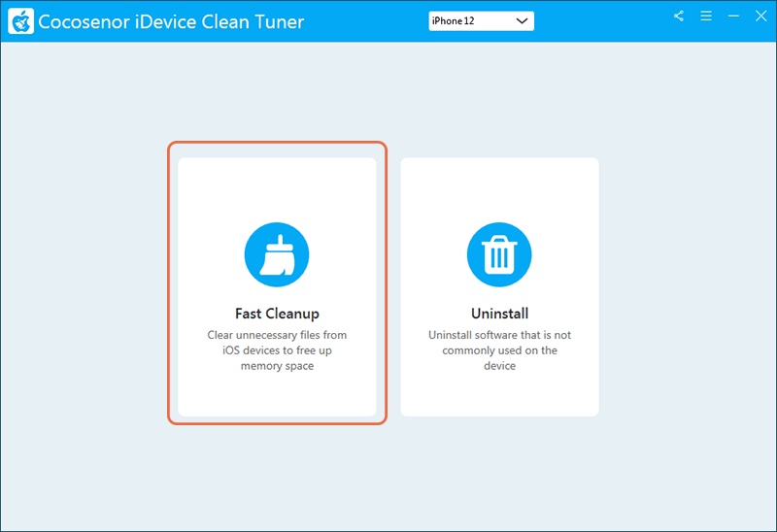Select the Uninstall title text
The height and width of the screenshot is (532, 777).
tap(499, 314)
